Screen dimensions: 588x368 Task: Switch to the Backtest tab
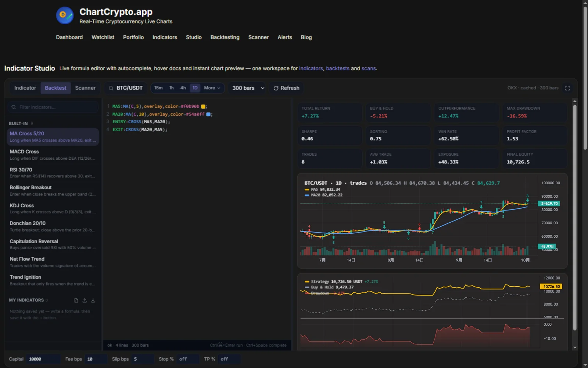[x=55, y=88]
